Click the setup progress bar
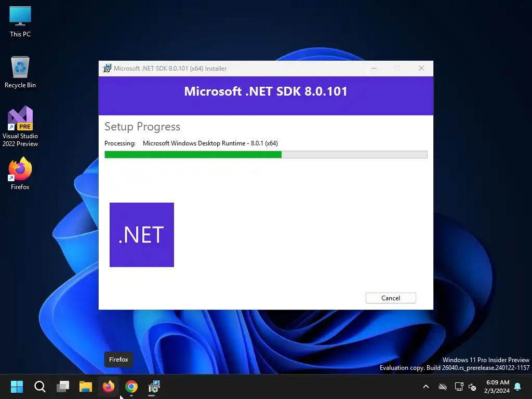The image size is (532, 399). coord(265,155)
